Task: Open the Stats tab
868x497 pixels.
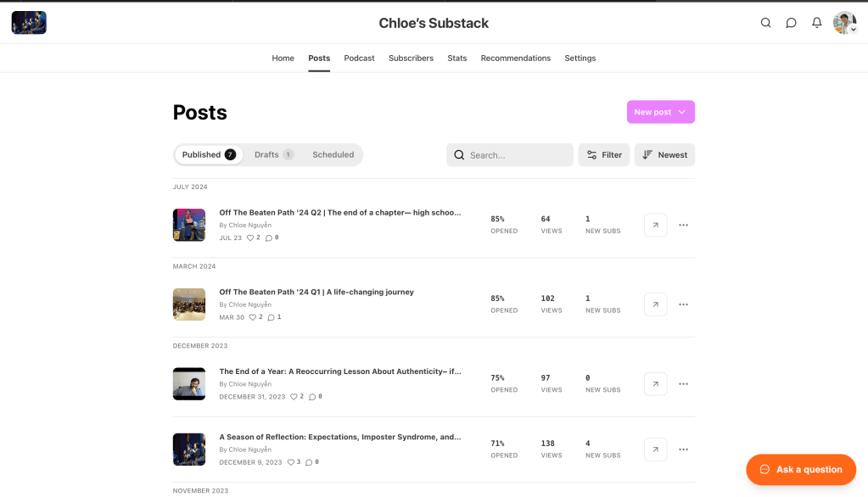Action: tap(457, 59)
